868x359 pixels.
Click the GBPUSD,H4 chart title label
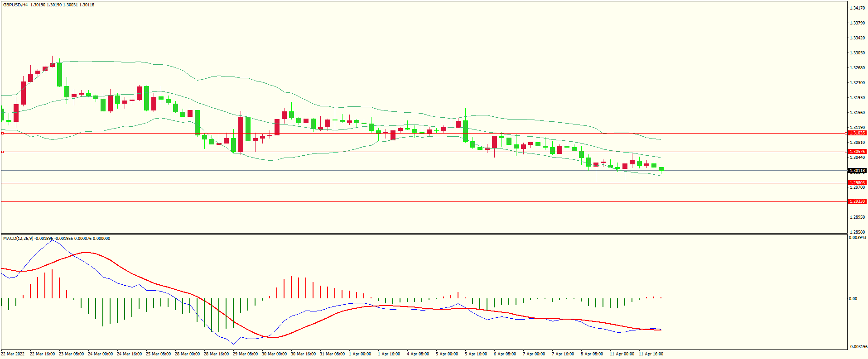15,5
